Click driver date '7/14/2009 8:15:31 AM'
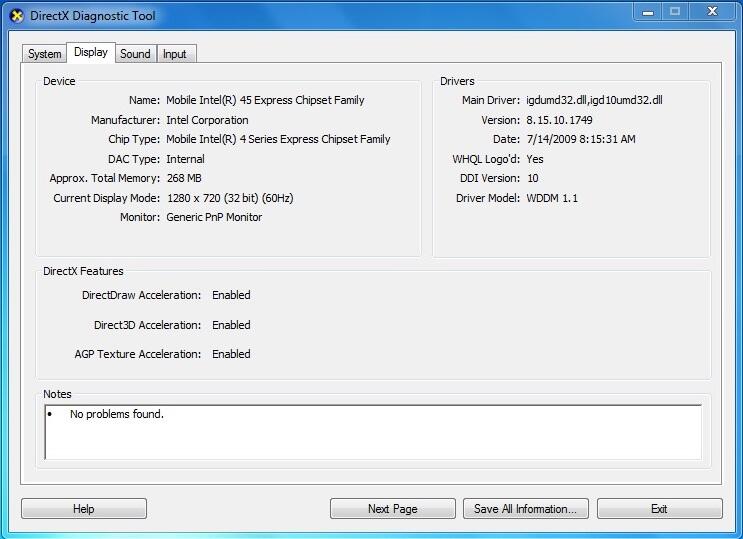Viewport: 743px width, 539px height. [581, 139]
